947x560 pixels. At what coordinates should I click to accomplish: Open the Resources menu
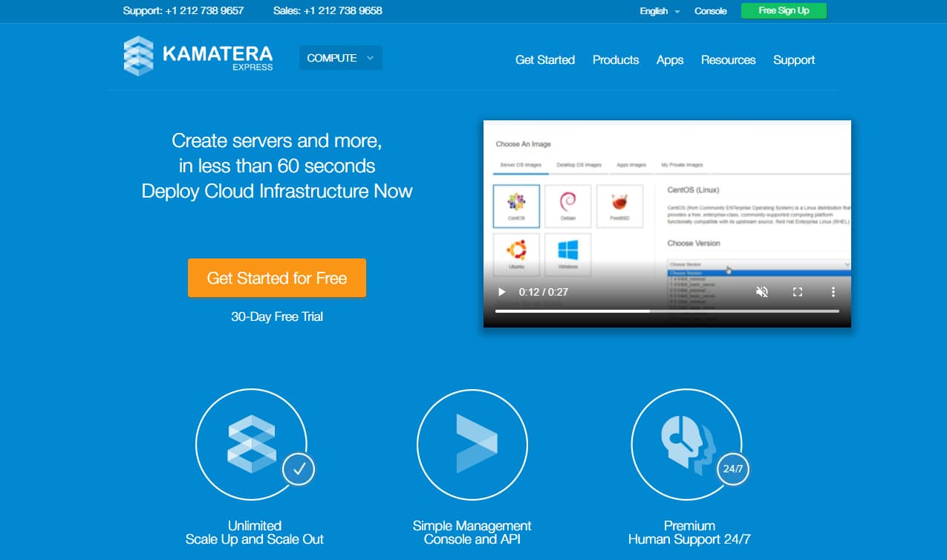pos(728,60)
